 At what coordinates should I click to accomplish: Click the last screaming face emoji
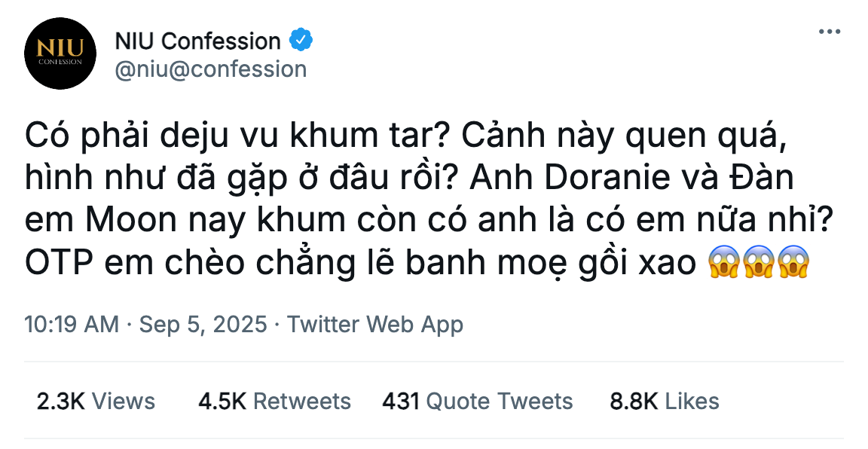(793, 264)
